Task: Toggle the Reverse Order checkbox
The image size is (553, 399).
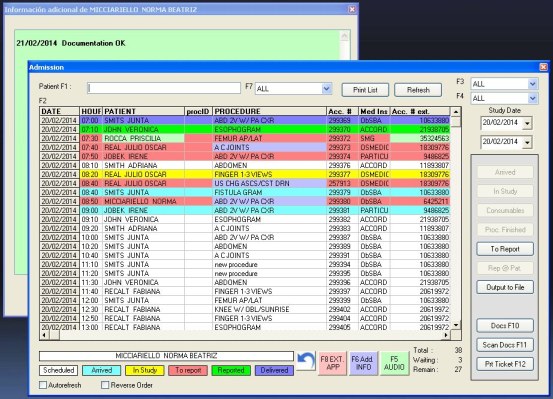Action: pos(105,385)
